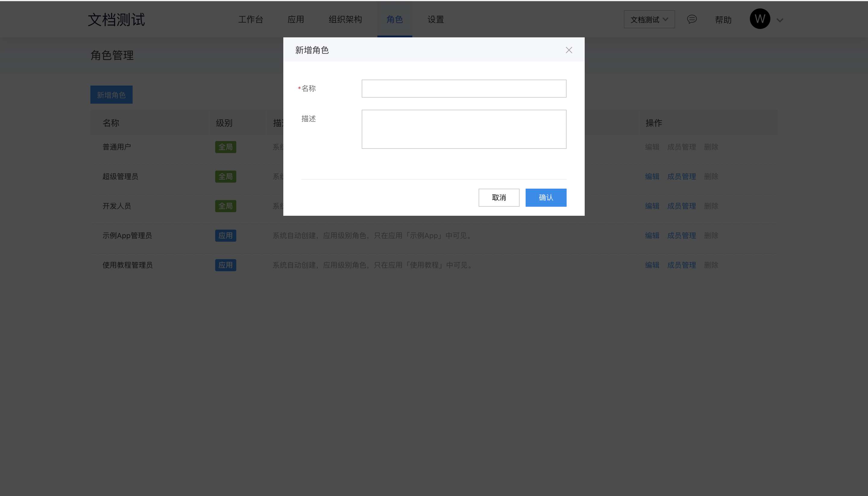This screenshot has height=496, width=868.
Task: Open 成员管理 for 普通用户
Action: point(681,147)
